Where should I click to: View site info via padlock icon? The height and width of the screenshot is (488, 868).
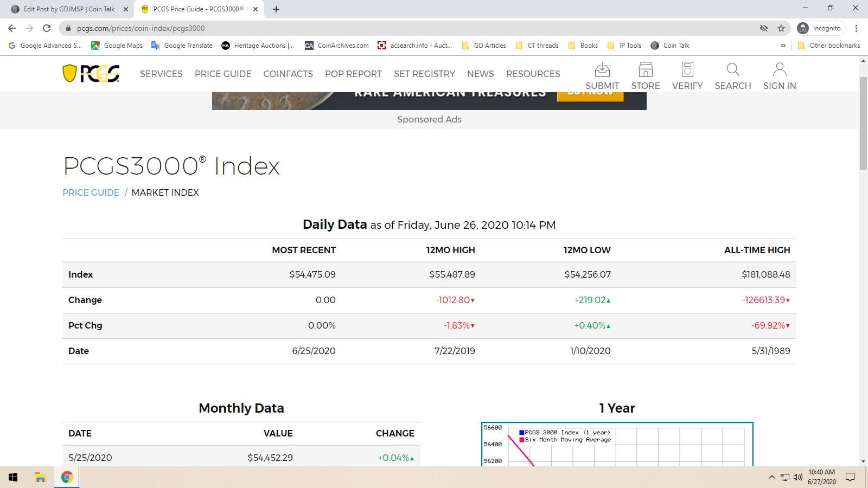coord(68,28)
